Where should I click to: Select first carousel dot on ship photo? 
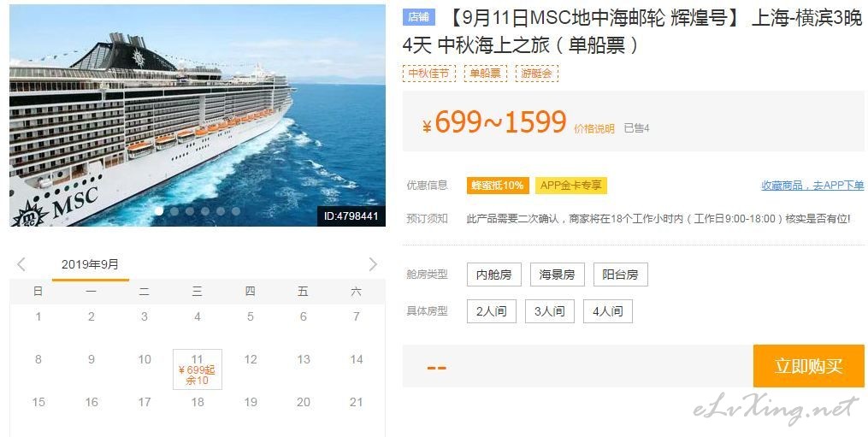pyautogui.click(x=159, y=211)
